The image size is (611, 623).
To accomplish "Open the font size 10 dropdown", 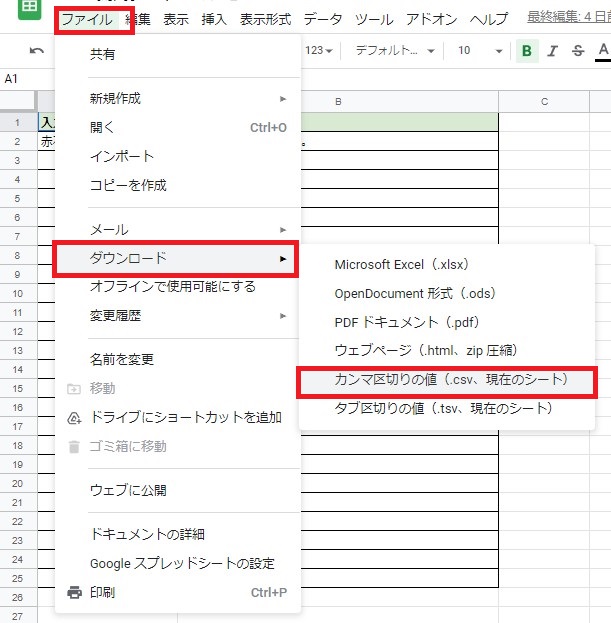I will point(477,51).
